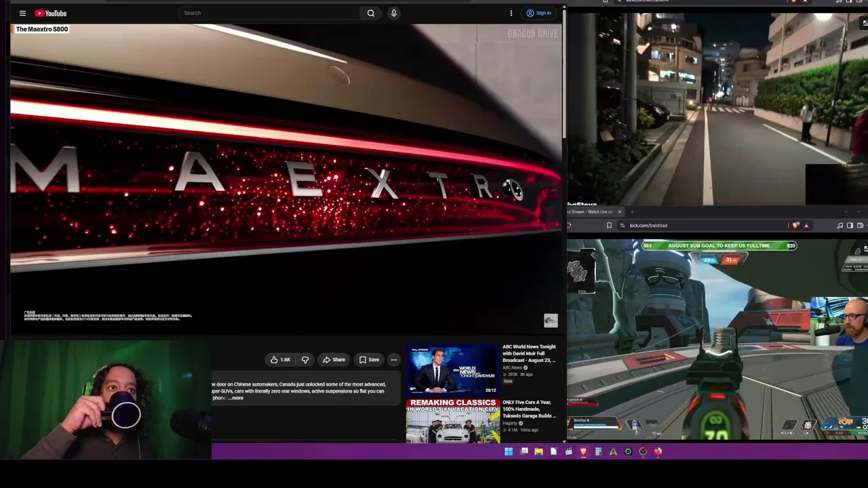Click the 'The Maextro S800' title overlay

[41, 29]
